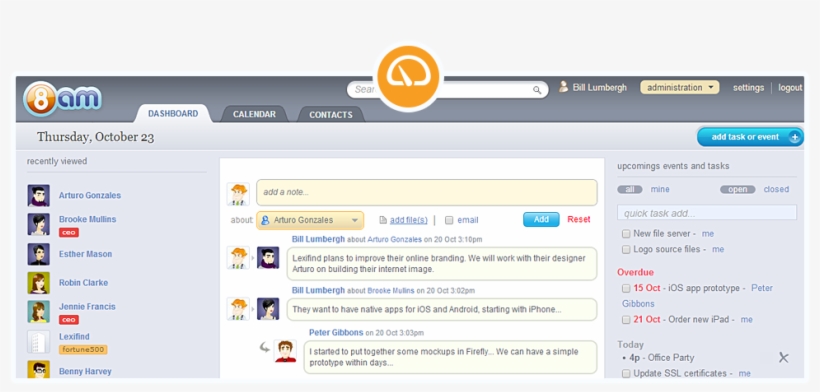Select the open tasks filter
This screenshot has width=820, height=392.
(737, 189)
